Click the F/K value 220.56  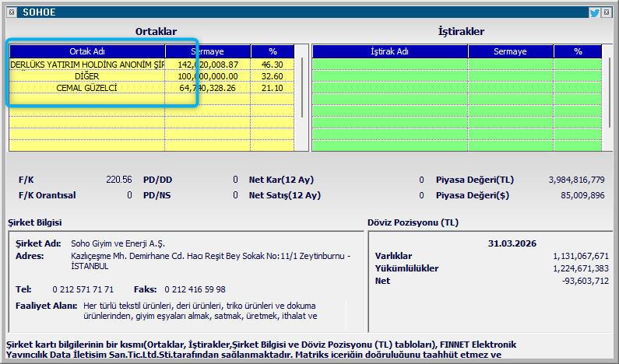pos(119,180)
